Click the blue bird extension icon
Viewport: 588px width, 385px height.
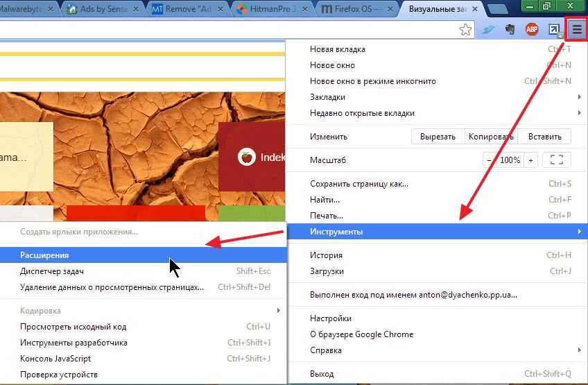coord(489,30)
